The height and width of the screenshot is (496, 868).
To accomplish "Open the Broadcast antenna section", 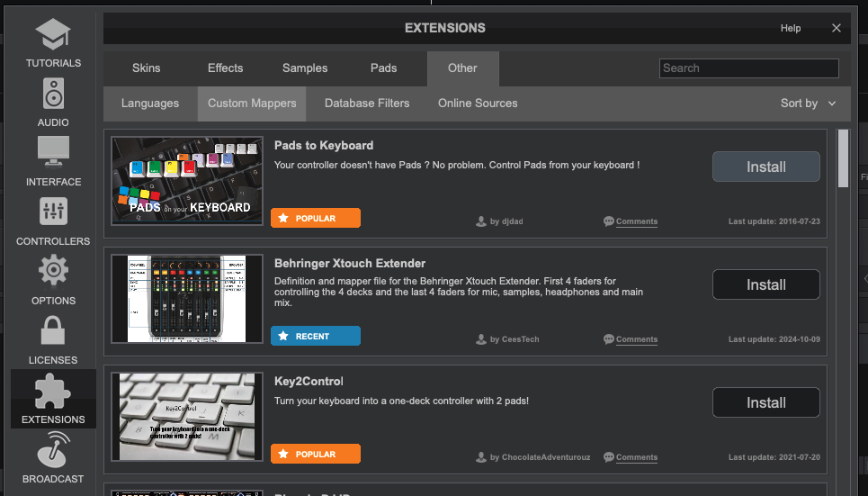I will [53, 450].
